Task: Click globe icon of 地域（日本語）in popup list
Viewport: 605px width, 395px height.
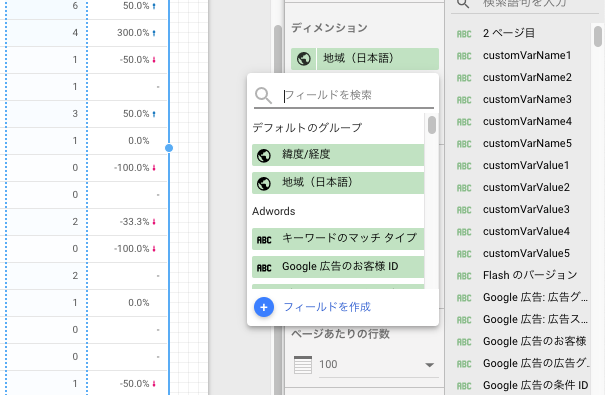Action: click(x=264, y=183)
